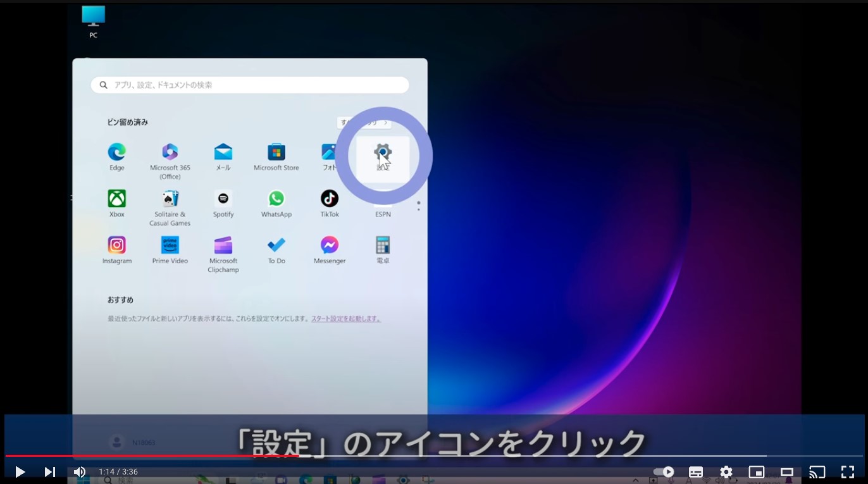The height and width of the screenshot is (484, 868).
Task: Cast video to a TV
Action: [817, 472]
